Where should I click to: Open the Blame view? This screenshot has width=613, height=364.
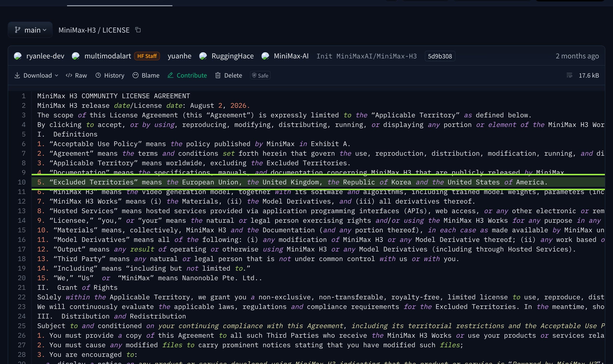146,75
